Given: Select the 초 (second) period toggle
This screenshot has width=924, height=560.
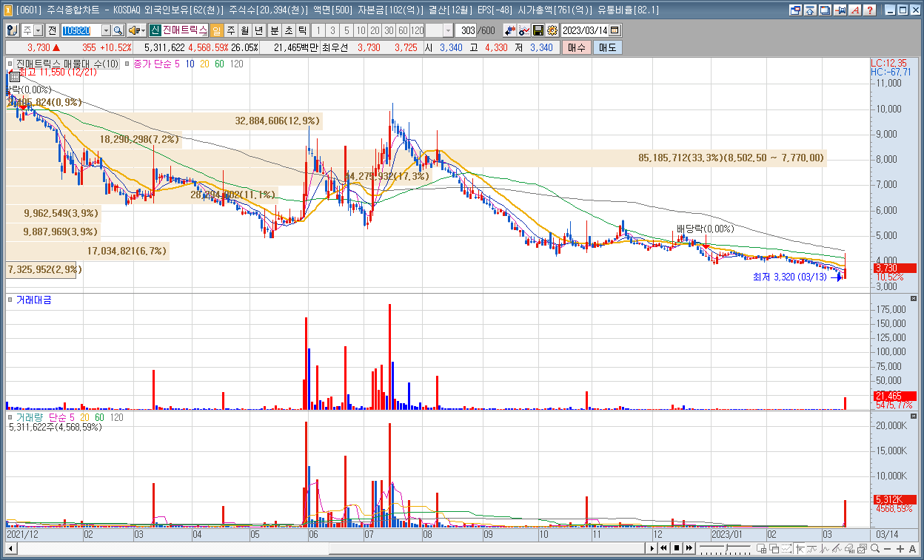Looking at the screenshot, I should tap(288, 30).
